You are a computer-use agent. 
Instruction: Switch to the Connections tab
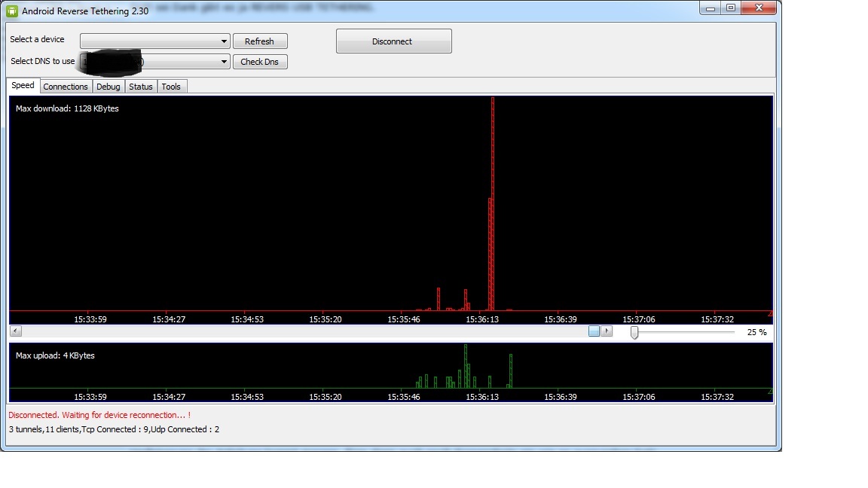pyautogui.click(x=66, y=87)
